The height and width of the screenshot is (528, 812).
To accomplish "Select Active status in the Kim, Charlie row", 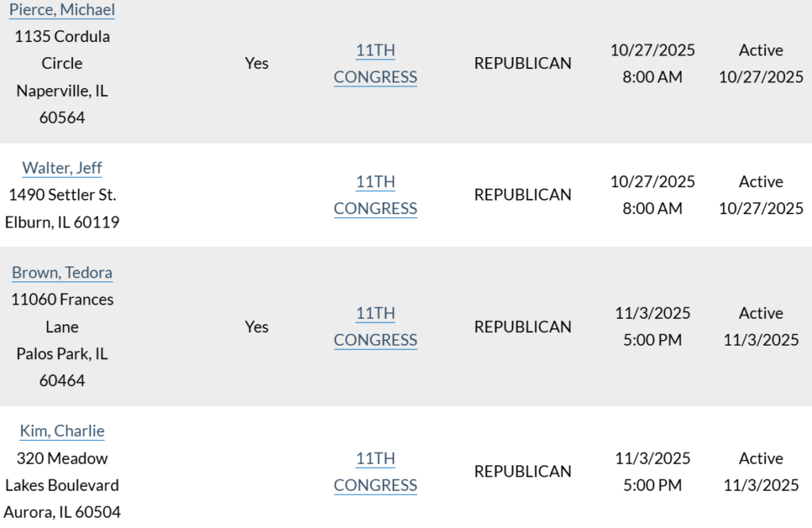I will (760, 472).
